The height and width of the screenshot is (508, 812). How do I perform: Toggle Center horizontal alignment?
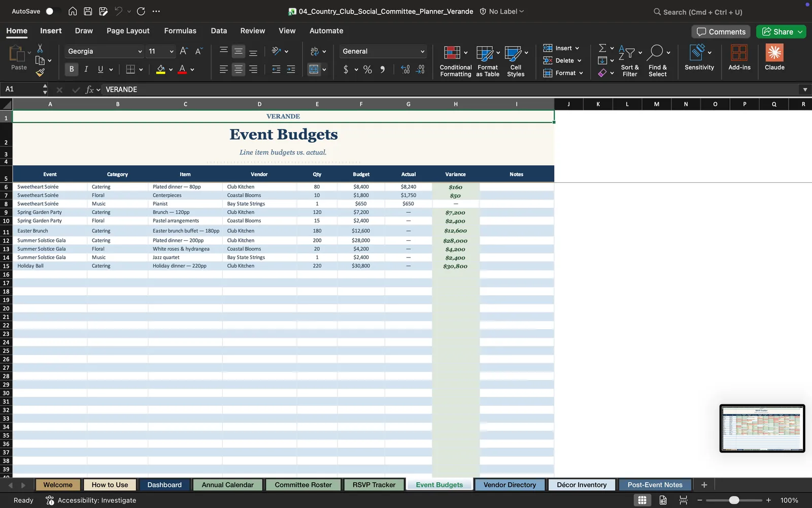238,70
